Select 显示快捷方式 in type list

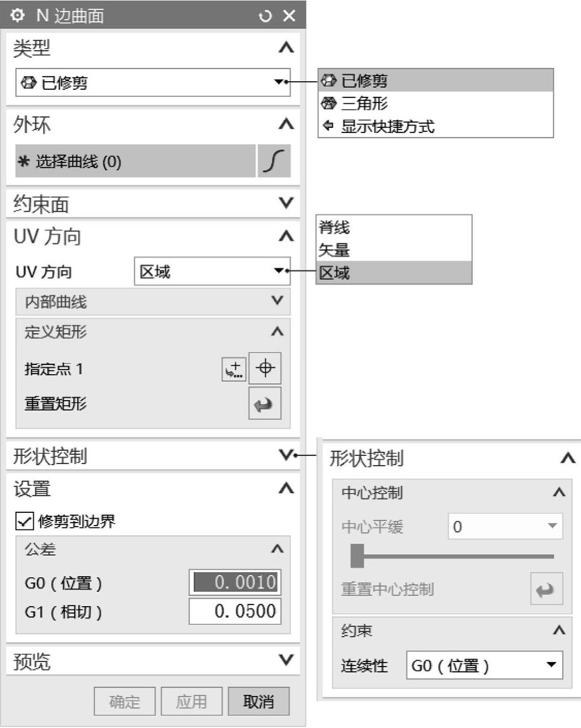point(378,126)
